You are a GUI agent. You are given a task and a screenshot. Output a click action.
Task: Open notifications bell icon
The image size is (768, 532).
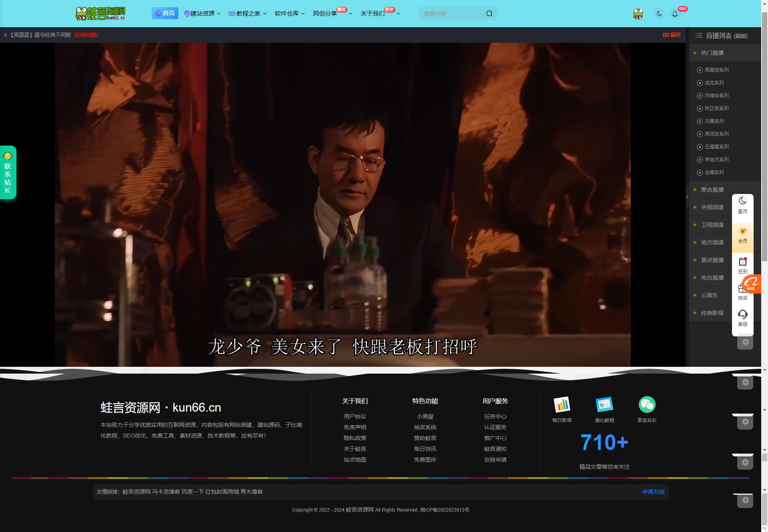coord(675,14)
